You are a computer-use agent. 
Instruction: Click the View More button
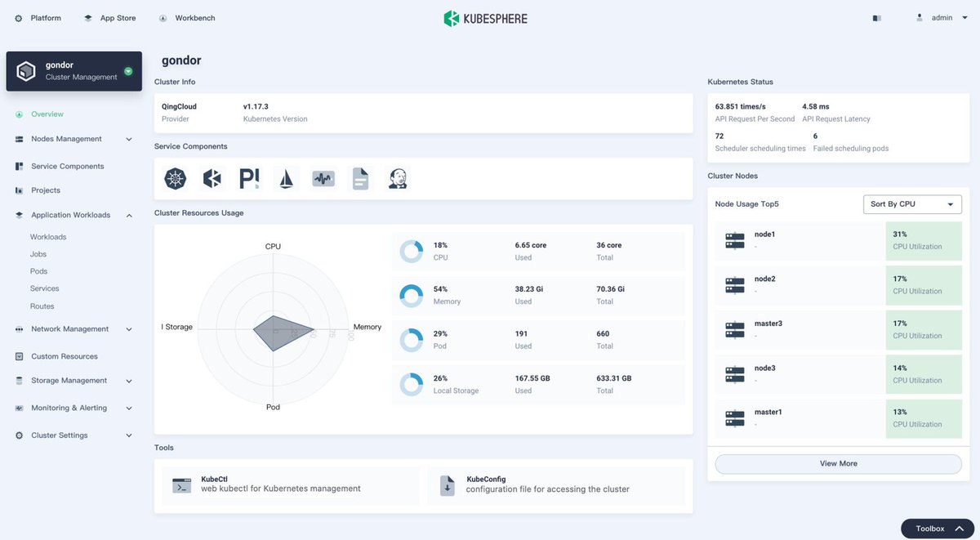pyautogui.click(x=838, y=463)
